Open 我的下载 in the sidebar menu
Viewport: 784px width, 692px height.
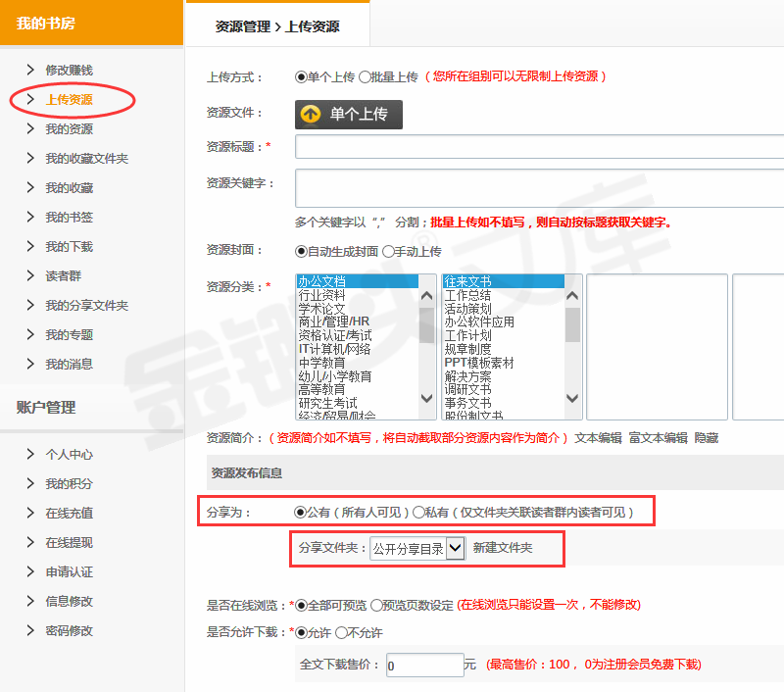coord(69,246)
